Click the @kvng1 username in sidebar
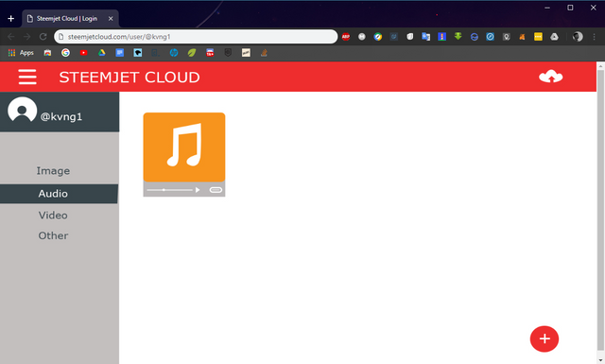This screenshot has height=364, width=605. coord(61,116)
